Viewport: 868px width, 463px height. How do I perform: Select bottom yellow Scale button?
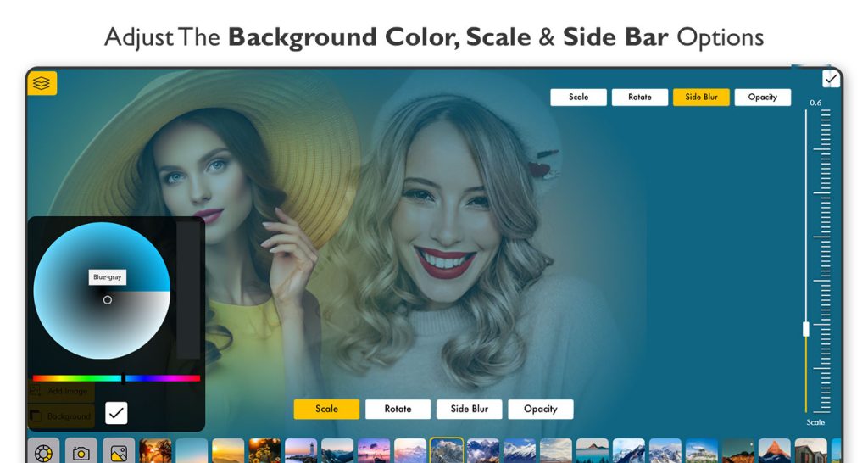tap(326, 409)
